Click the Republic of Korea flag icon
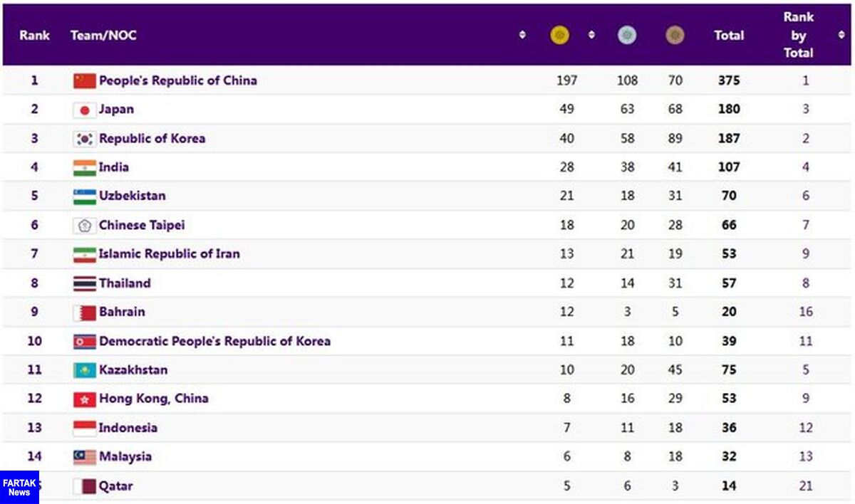This screenshot has width=855, height=504. coord(84,139)
